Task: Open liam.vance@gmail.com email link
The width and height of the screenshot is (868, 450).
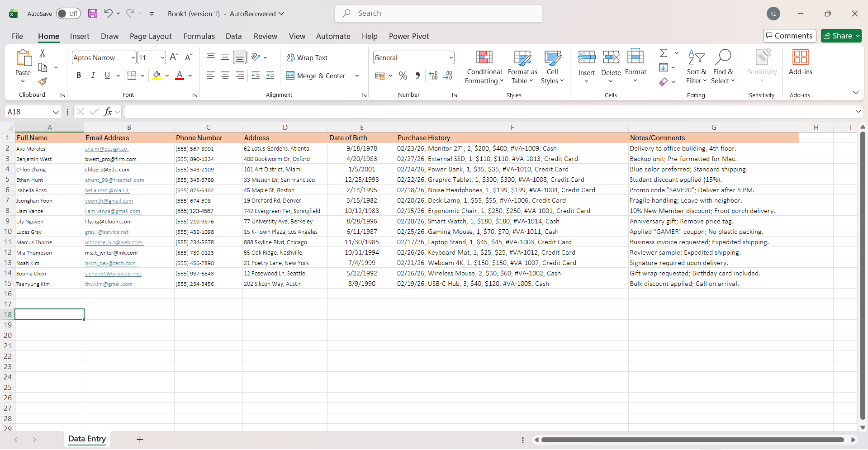Action: pyautogui.click(x=113, y=211)
